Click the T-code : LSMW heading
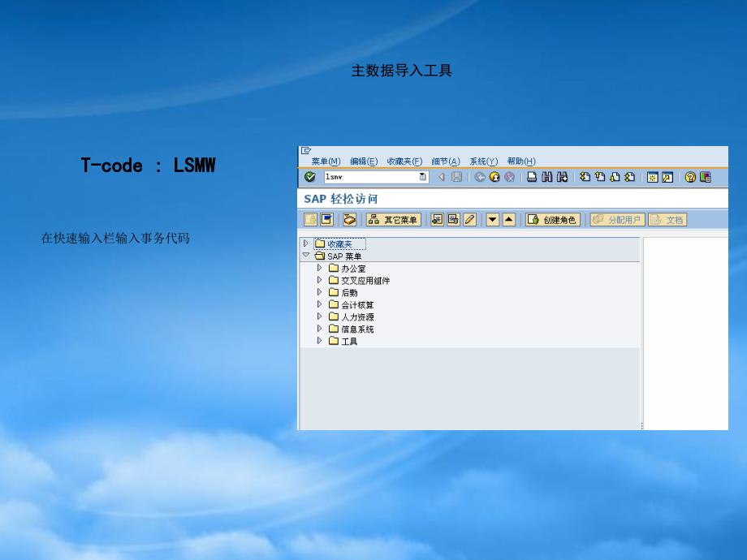 148,166
